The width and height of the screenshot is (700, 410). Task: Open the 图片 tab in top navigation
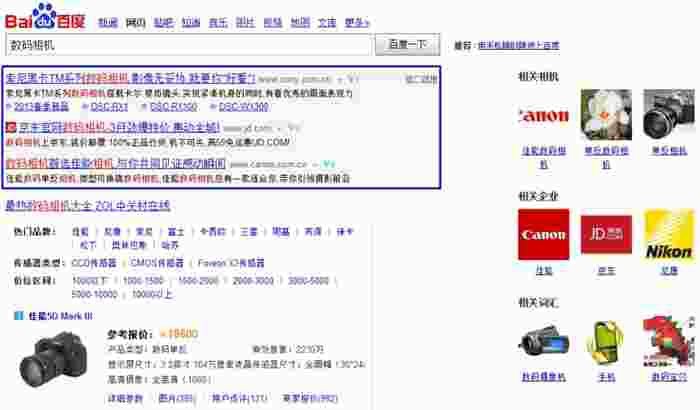click(x=245, y=22)
